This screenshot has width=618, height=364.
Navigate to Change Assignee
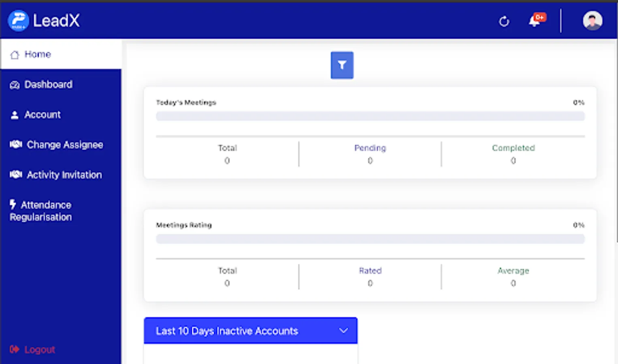(64, 144)
